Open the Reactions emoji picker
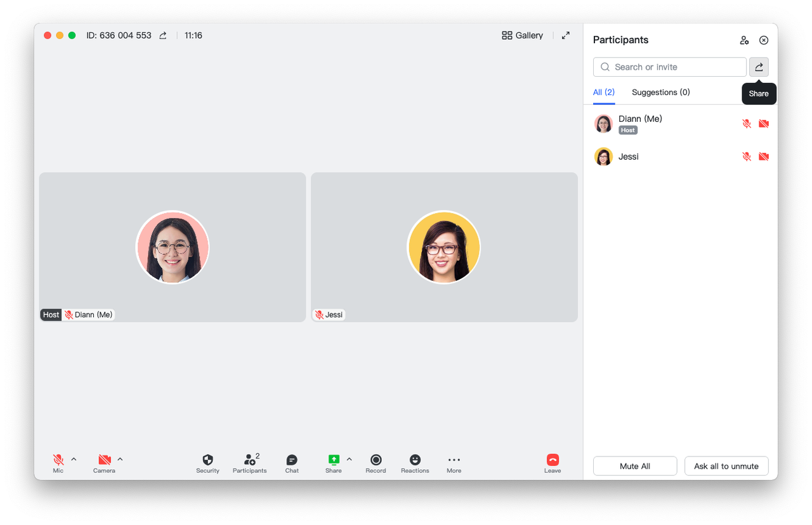812x525 pixels. (415, 463)
